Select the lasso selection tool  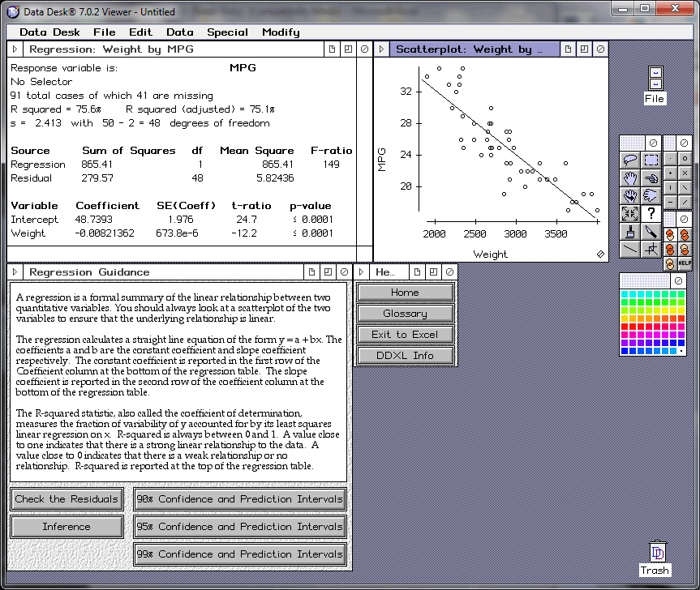coord(630,160)
